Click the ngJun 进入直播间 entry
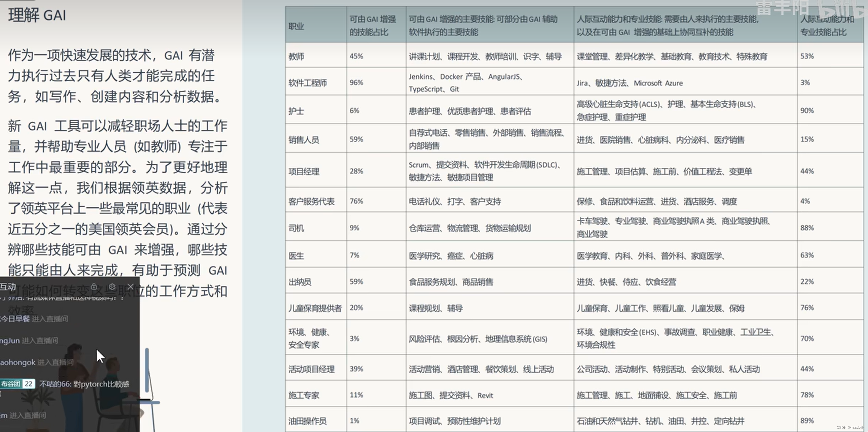Viewport: 868px width, 432px height. point(29,341)
